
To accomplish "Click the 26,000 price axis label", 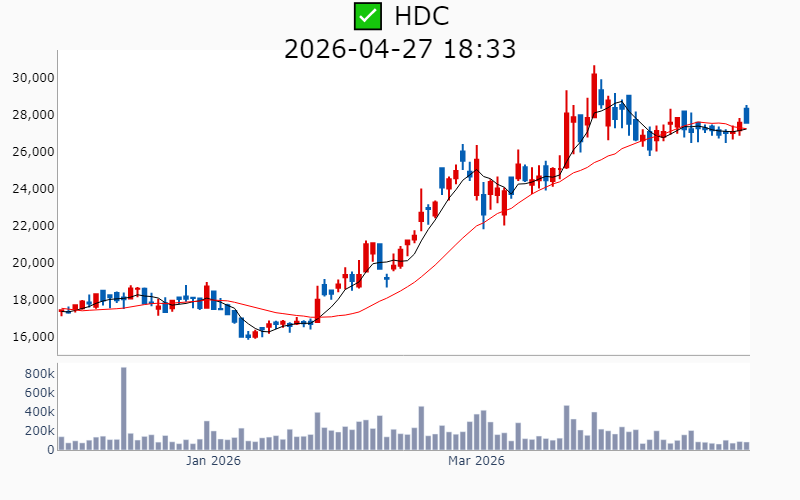I will click(x=33, y=152).
